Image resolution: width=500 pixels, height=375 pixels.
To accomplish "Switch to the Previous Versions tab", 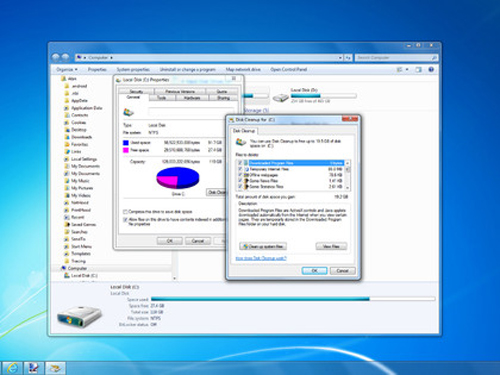I will pyautogui.click(x=180, y=91).
